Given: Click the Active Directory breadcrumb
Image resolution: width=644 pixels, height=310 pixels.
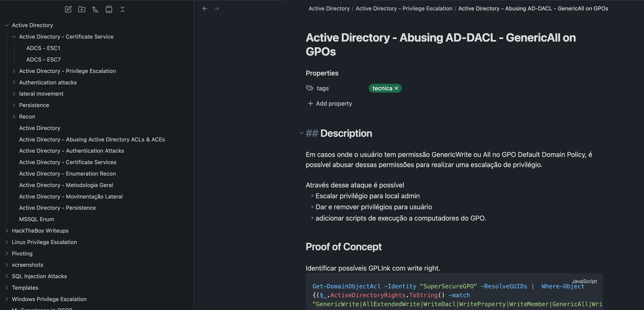Looking at the screenshot, I should click(x=329, y=8).
